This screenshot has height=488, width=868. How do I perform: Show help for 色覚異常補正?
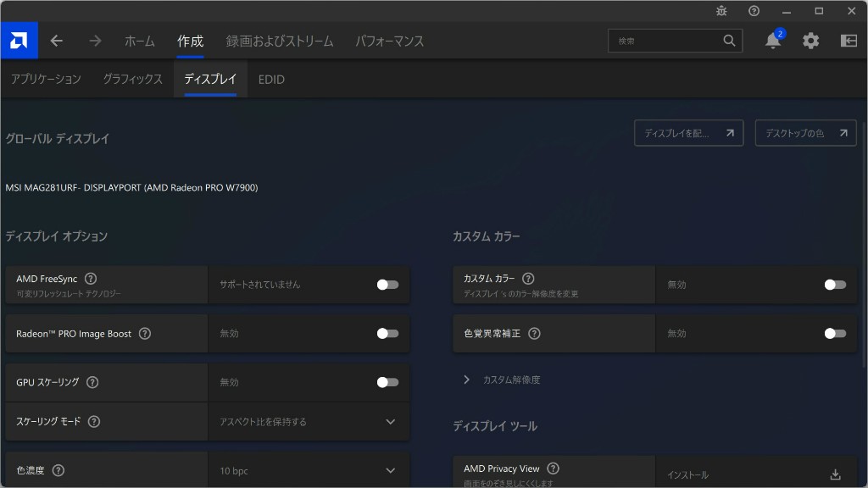click(x=534, y=334)
